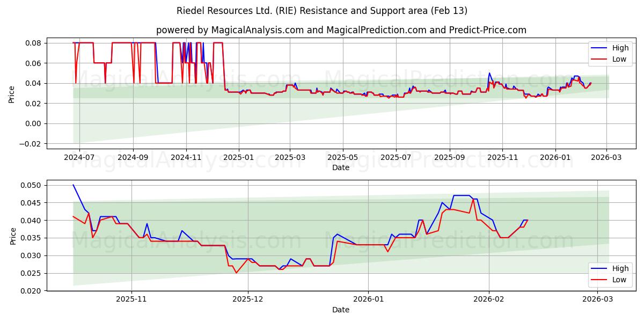Click the red line sample in upper legend
644x322 pixels.
[599, 60]
